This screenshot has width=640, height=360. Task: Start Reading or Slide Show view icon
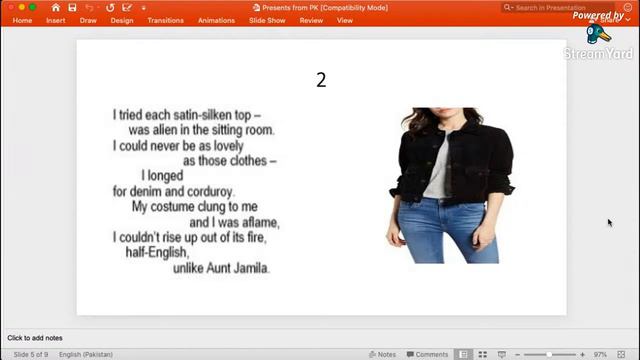tap(502, 354)
